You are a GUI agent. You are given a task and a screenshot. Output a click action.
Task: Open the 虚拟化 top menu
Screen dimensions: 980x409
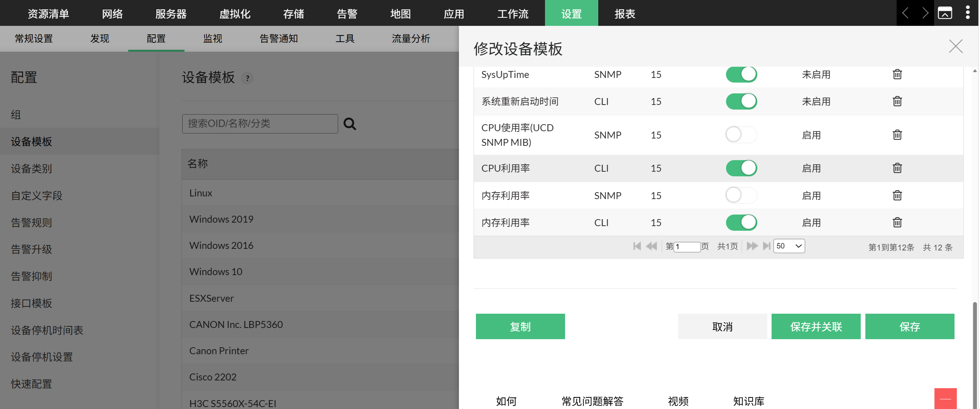(235, 14)
